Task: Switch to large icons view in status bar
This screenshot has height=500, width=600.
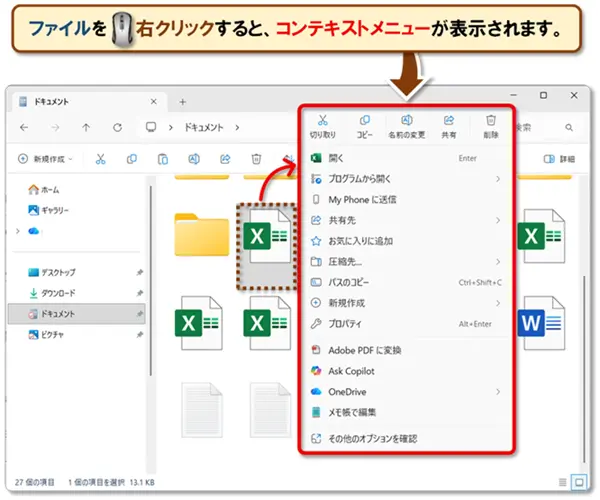Action: pyautogui.click(x=579, y=482)
